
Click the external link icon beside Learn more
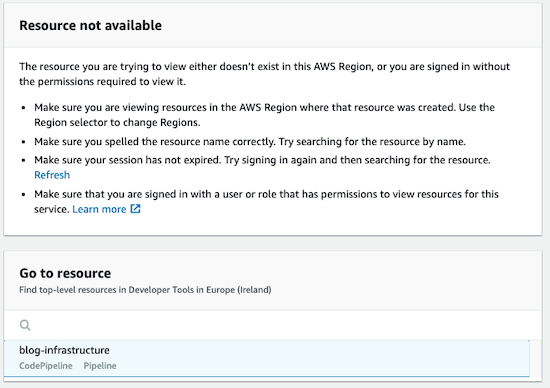coord(135,209)
